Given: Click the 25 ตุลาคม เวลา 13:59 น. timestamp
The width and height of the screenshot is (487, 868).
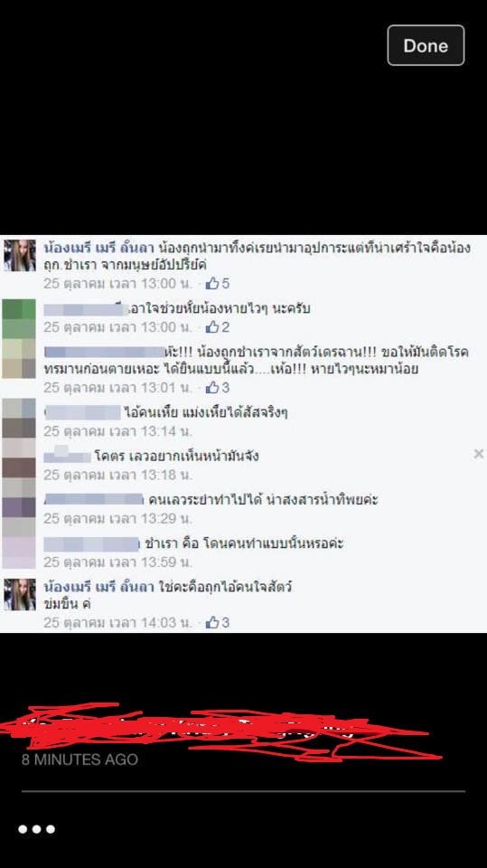Looking at the screenshot, I should 117,561.
